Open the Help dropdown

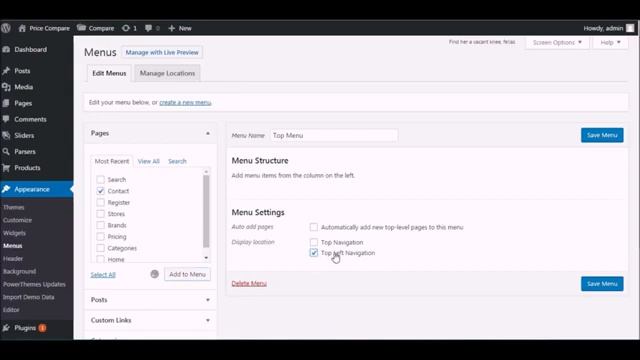610,42
